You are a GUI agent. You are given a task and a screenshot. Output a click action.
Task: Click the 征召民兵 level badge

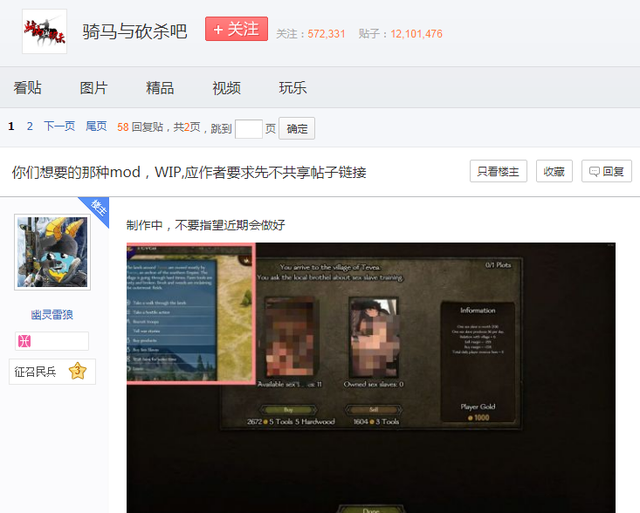coord(52,371)
